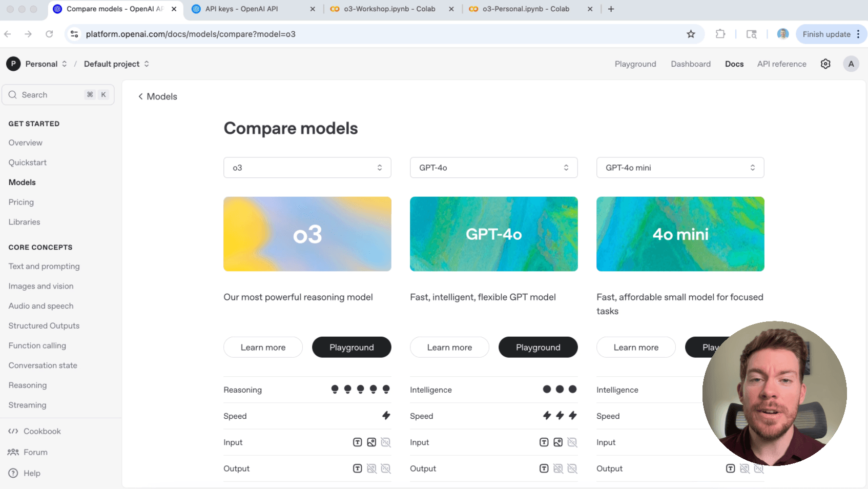Go back to Models via chevron link

click(157, 96)
